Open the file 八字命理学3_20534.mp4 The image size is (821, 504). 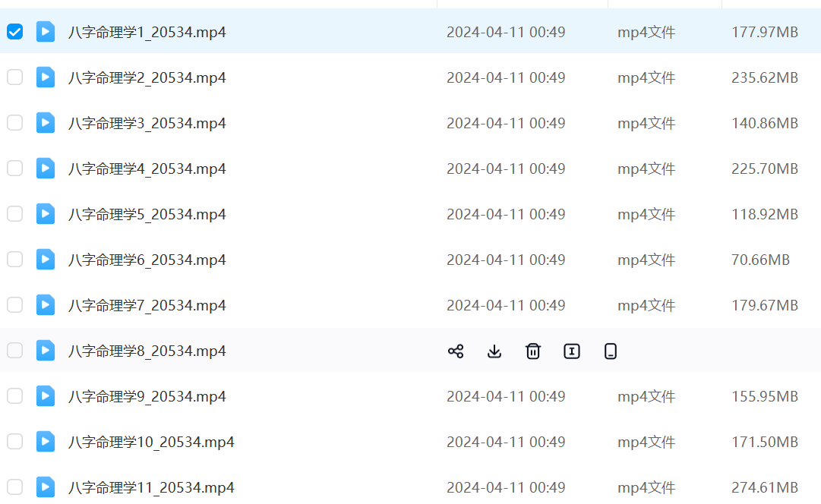pos(147,123)
